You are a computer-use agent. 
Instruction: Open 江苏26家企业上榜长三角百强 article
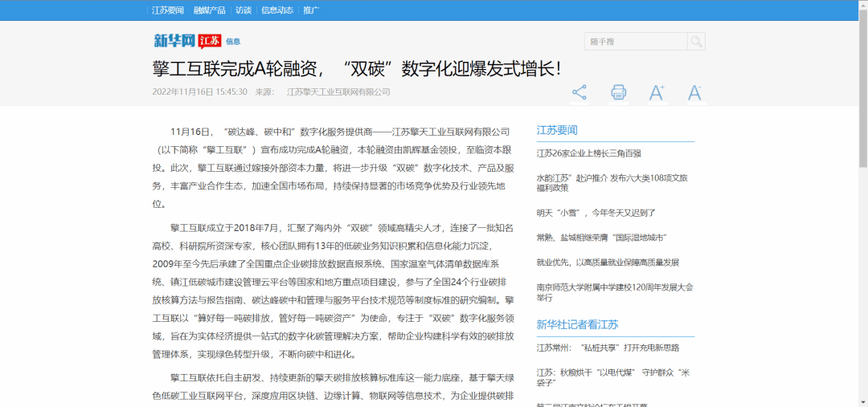point(589,154)
